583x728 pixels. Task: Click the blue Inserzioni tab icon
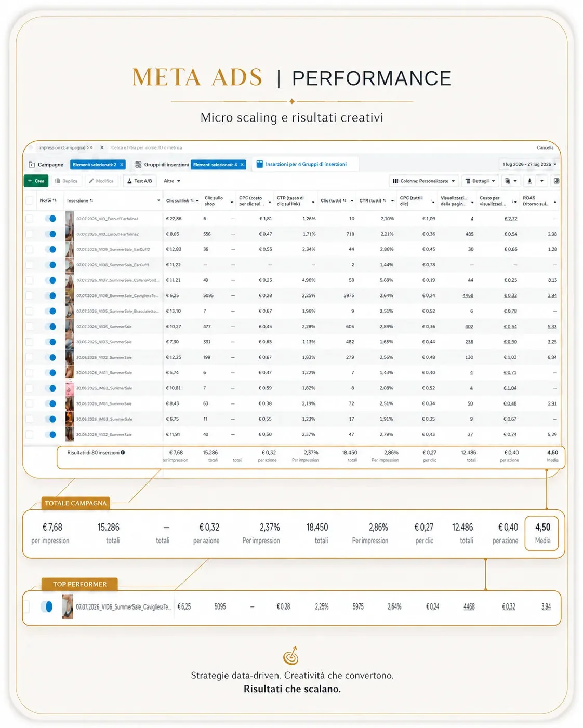pos(260,164)
